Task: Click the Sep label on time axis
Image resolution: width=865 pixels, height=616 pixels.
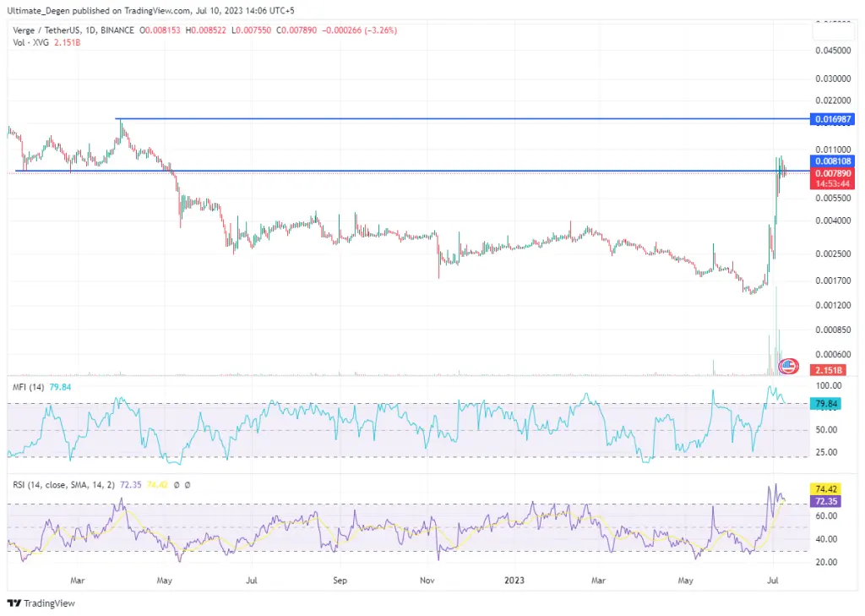Action: [x=340, y=581]
